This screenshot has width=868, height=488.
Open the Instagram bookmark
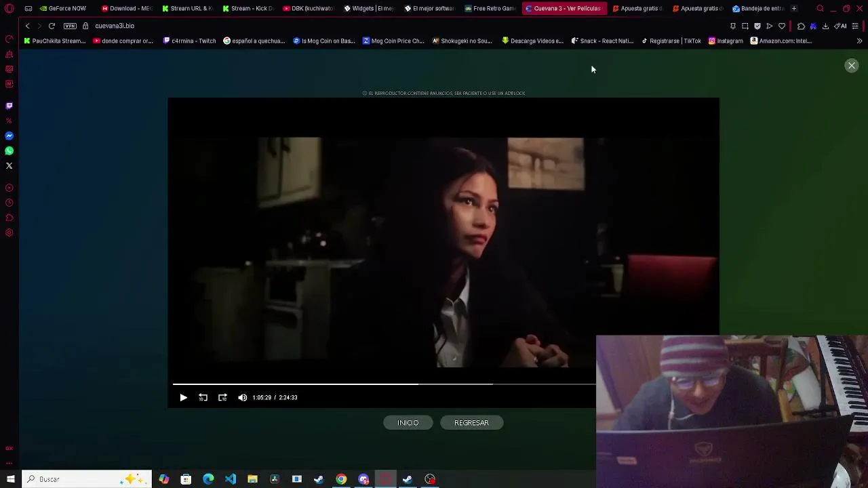(726, 41)
